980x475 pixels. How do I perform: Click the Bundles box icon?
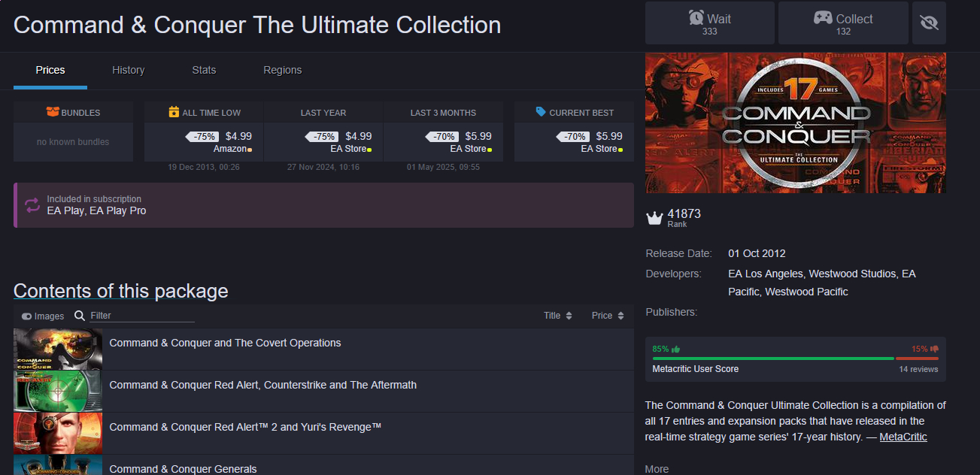pos(52,112)
